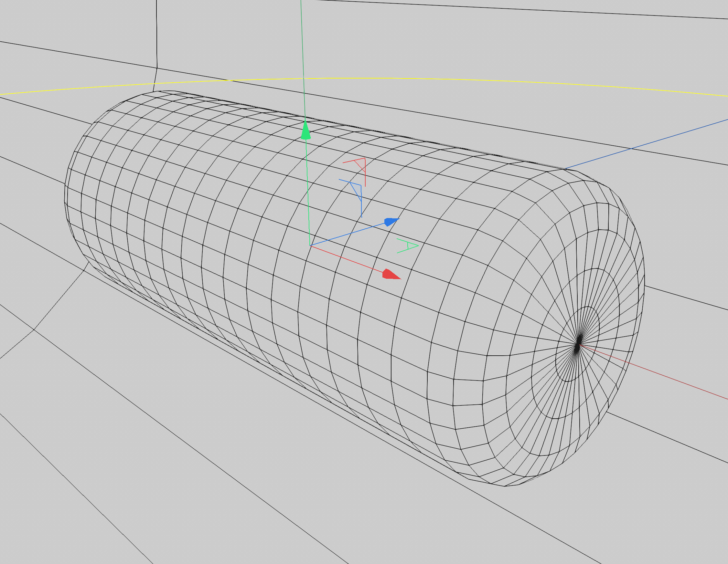Click the cylinder end cap center pole
Screen dimensions: 728x564
coord(578,343)
